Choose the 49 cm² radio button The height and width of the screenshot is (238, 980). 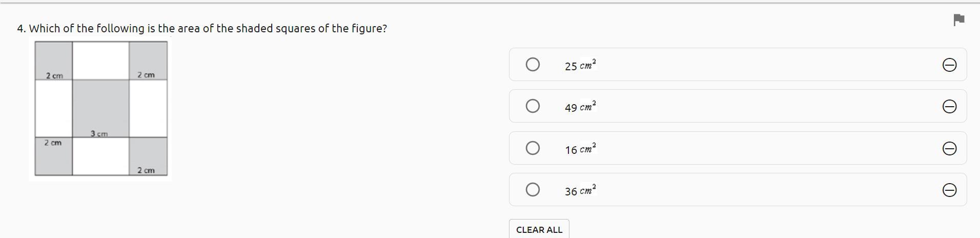point(533,106)
